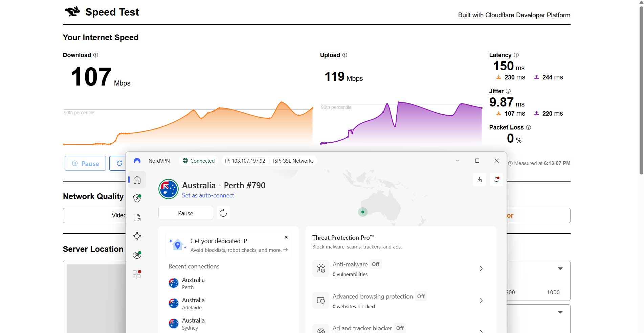Select the Home icon in NordVPN sidebar

[137, 180]
